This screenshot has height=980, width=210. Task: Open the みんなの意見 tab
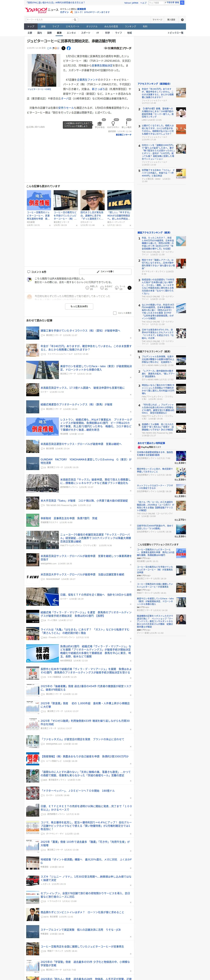pos(111,27)
